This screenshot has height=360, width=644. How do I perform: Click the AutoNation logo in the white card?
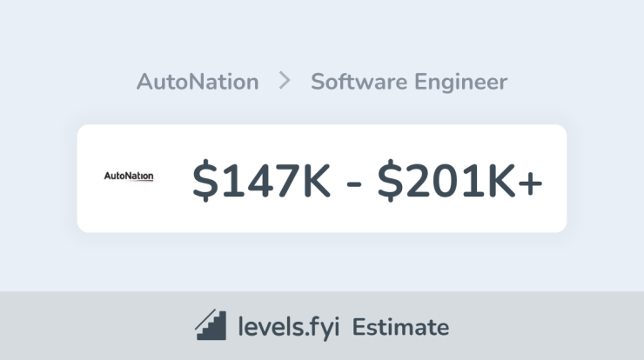(x=129, y=177)
